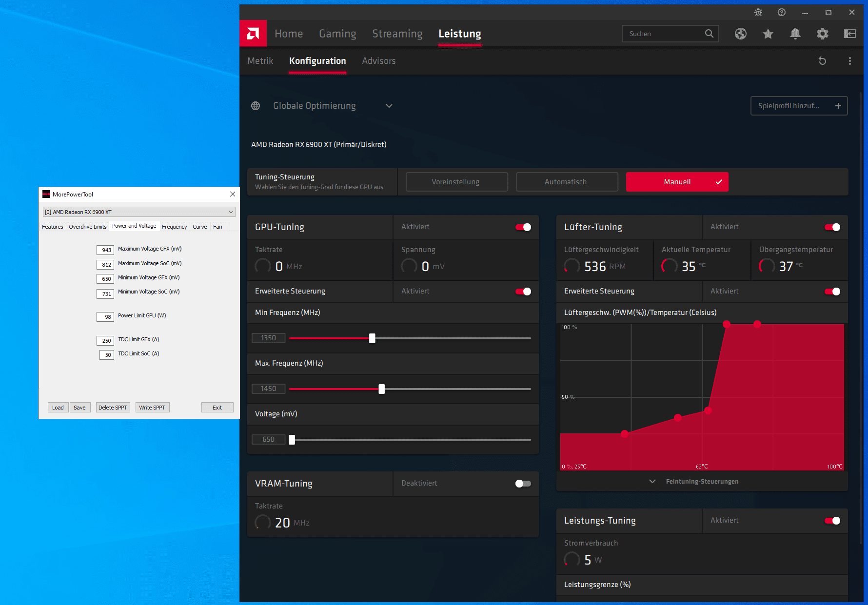Click Exit button in MorePowerTool
Viewport: 868px width, 605px height.
tap(217, 408)
